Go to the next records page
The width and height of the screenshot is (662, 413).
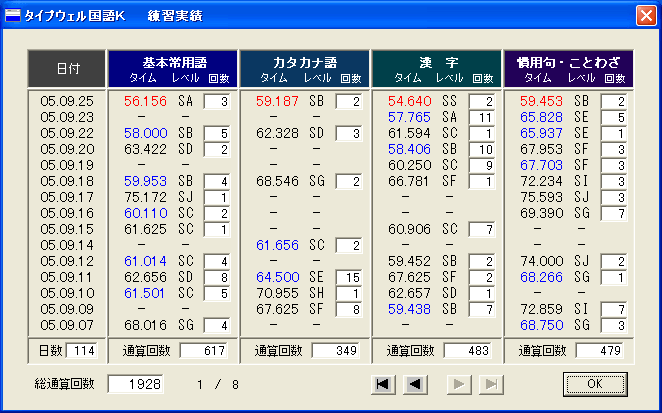[x=459, y=384]
